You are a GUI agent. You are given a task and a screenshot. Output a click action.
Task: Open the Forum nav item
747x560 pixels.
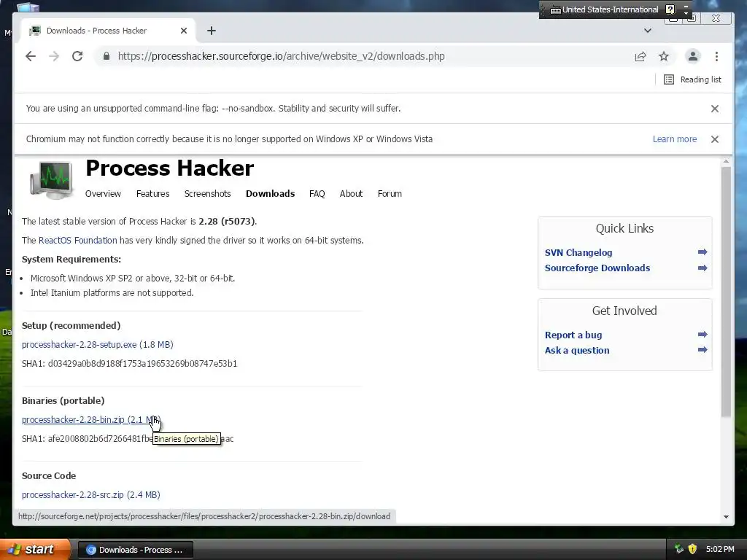(390, 194)
